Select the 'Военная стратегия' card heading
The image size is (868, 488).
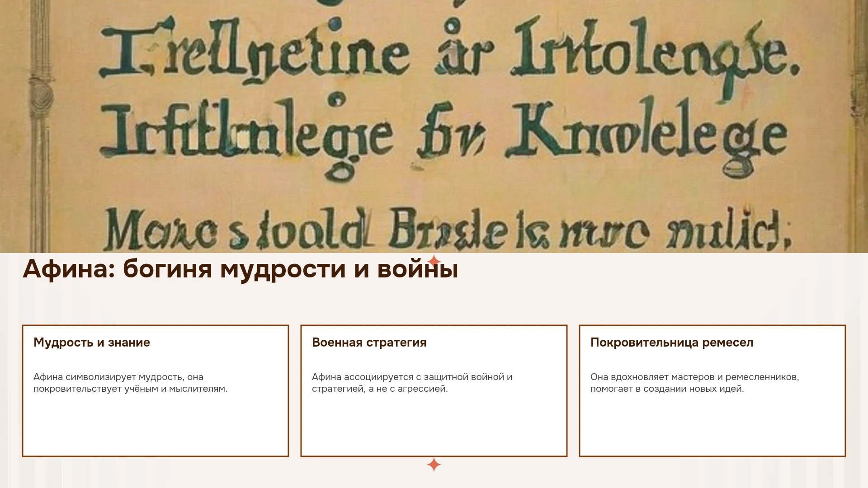[369, 343]
